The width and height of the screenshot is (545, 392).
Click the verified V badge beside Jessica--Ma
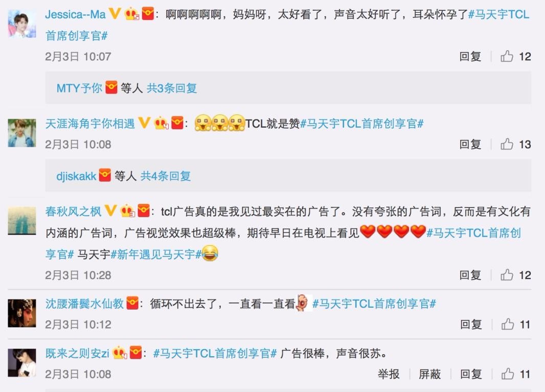click(x=115, y=14)
